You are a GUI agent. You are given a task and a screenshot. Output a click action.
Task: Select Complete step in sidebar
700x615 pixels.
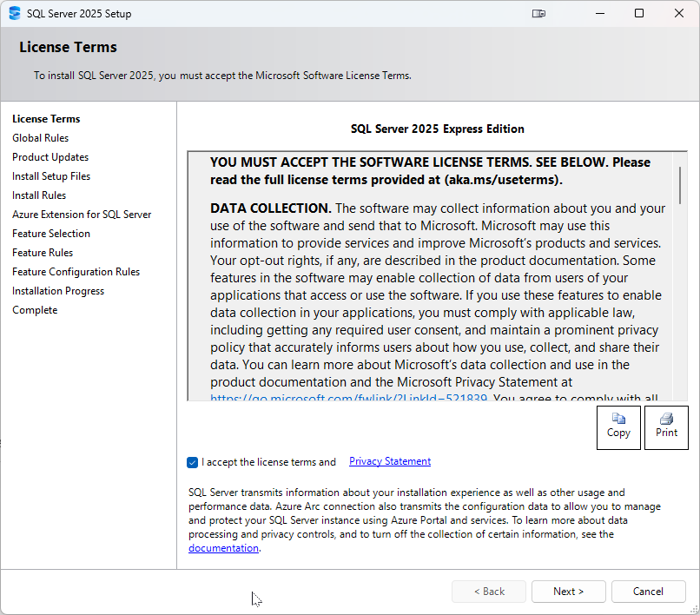(x=35, y=310)
